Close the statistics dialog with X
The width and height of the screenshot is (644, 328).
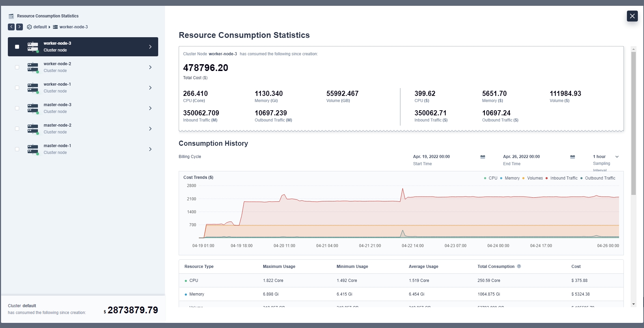pos(632,16)
